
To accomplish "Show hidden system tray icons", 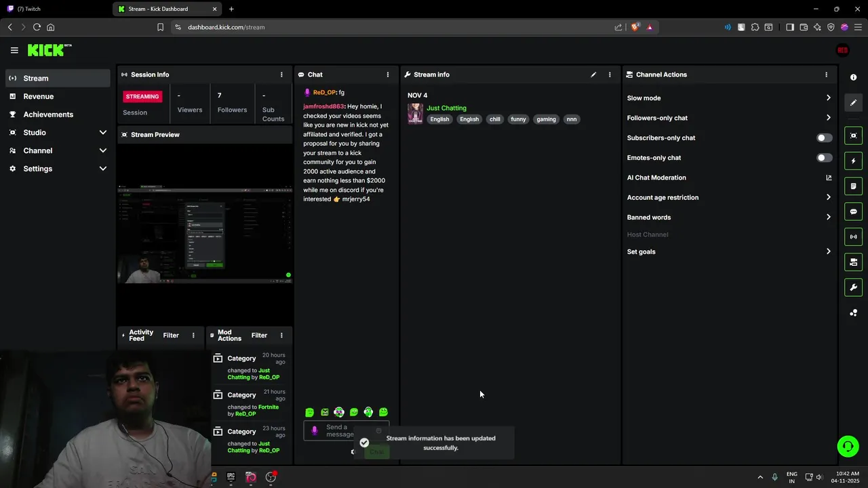I will 760,477.
